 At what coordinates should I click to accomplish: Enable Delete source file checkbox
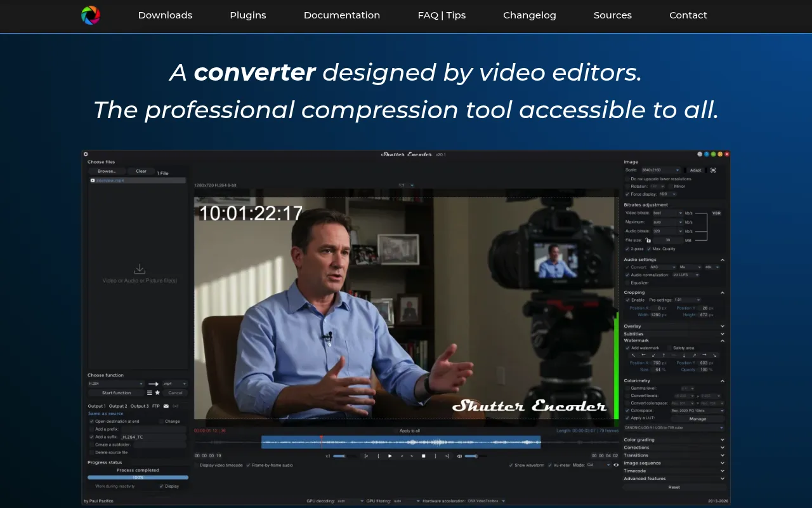pos(91,452)
